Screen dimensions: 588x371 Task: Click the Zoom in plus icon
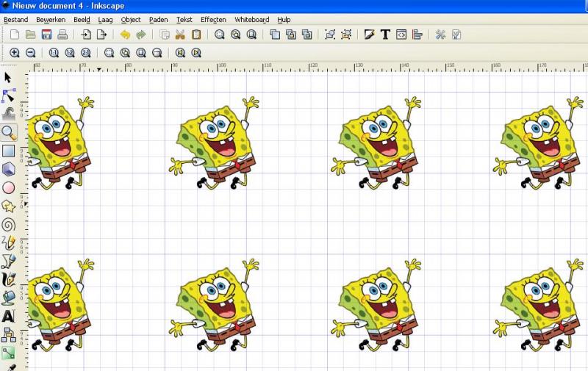15,53
